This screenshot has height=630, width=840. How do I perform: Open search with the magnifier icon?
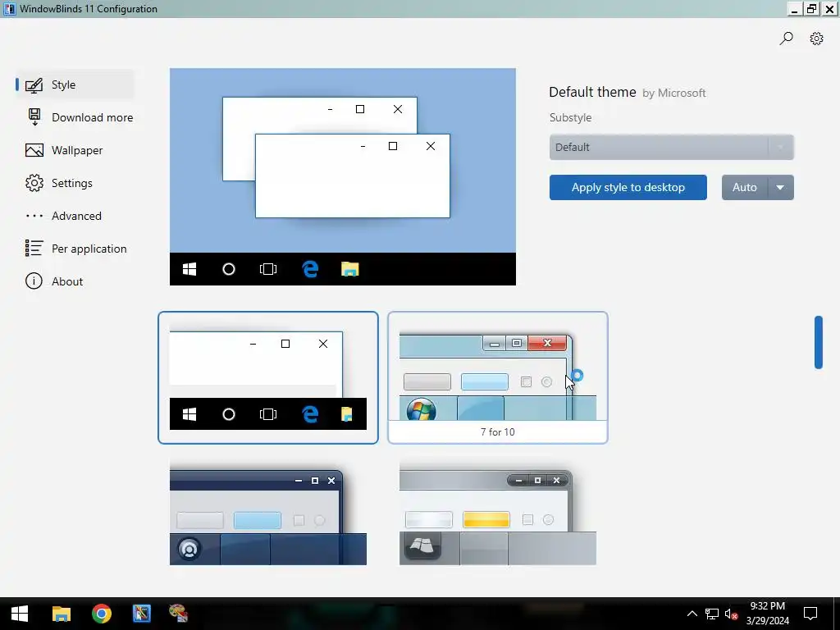point(786,38)
